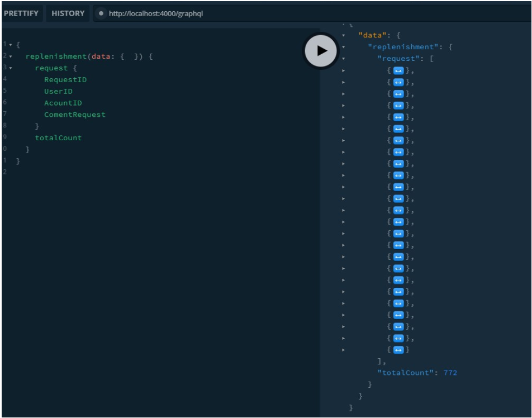Fold the replenishment block in the query editor
532x418 pixels.
(x=11, y=56)
